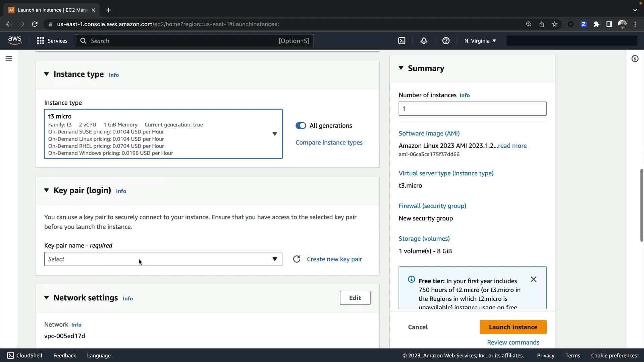The width and height of the screenshot is (644, 362).
Task: Open CloudShell icon in top navigation bar
Action: click(x=401, y=41)
